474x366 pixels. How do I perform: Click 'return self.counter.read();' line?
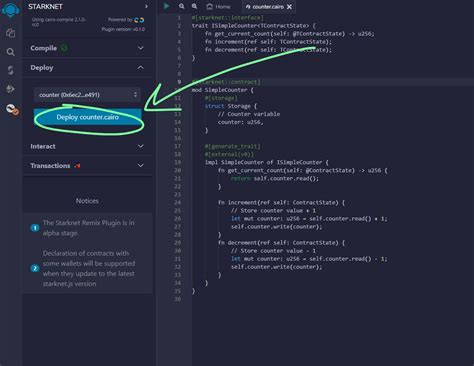tap(275, 178)
